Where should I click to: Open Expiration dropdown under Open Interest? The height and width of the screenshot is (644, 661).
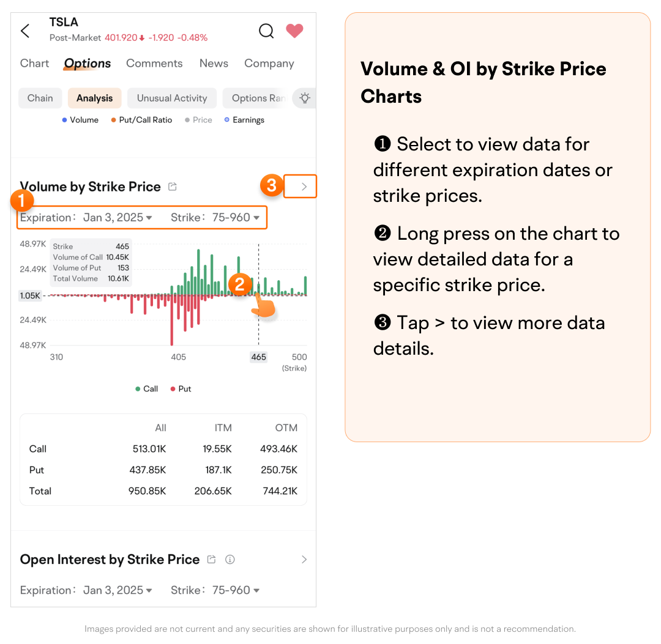[x=118, y=590]
